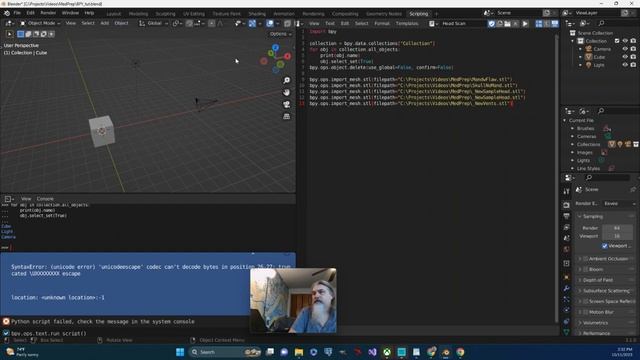Open the Render Engine Eevee dropdown
This screenshot has height=360, width=640.
pyautogui.click(x=619, y=203)
